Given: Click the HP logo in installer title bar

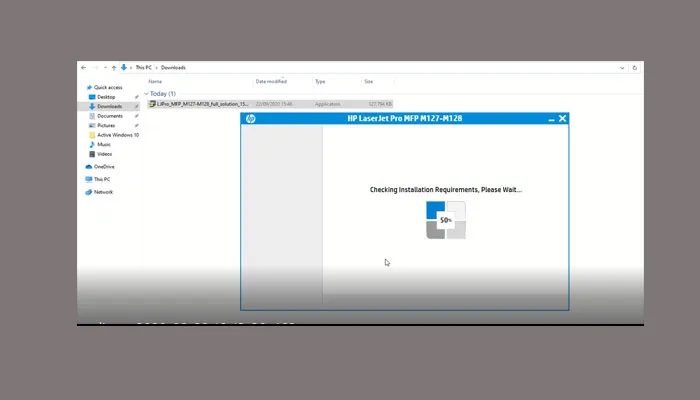Looking at the screenshot, I should (x=250, y=118).
